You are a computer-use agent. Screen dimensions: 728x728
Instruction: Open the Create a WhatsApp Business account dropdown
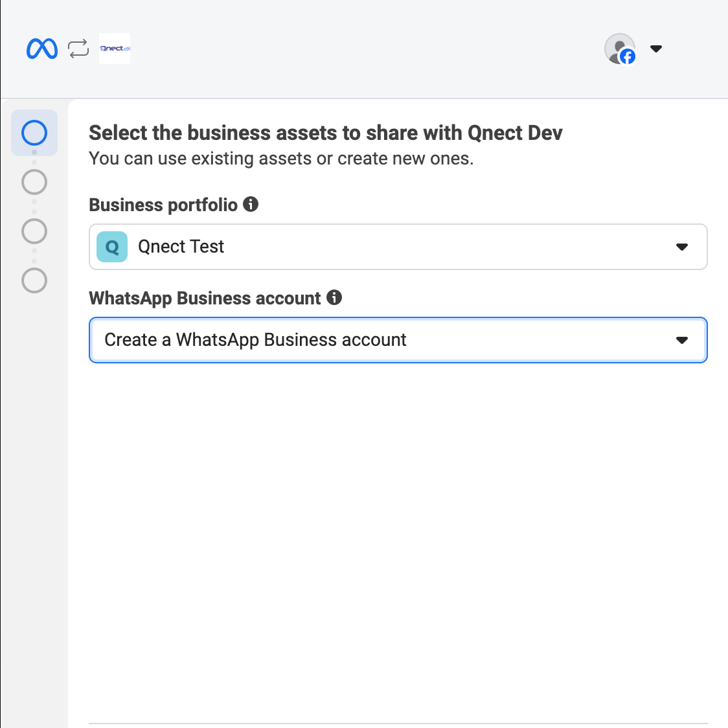pos(398,340)
